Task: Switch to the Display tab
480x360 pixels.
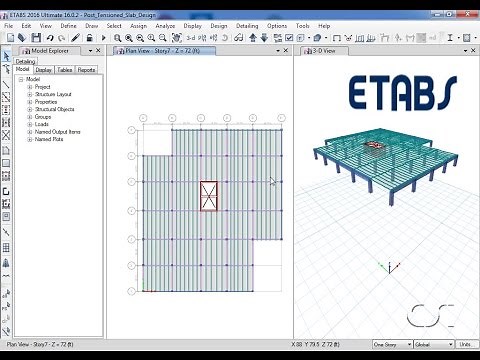Action: 43,70
